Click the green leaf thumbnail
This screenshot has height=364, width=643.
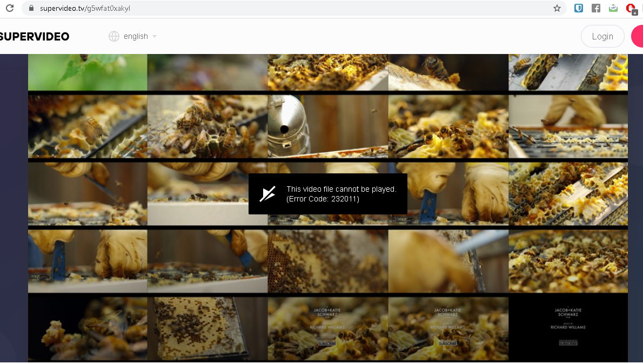click(88, 72)
